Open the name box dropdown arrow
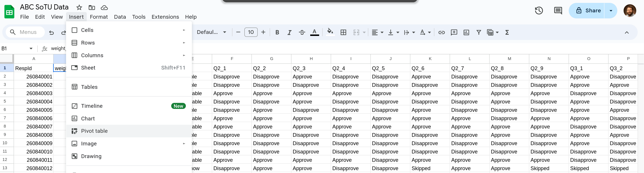Image resolution: width=644 pixels, height=173 pixels. click(x=31, y=49)
